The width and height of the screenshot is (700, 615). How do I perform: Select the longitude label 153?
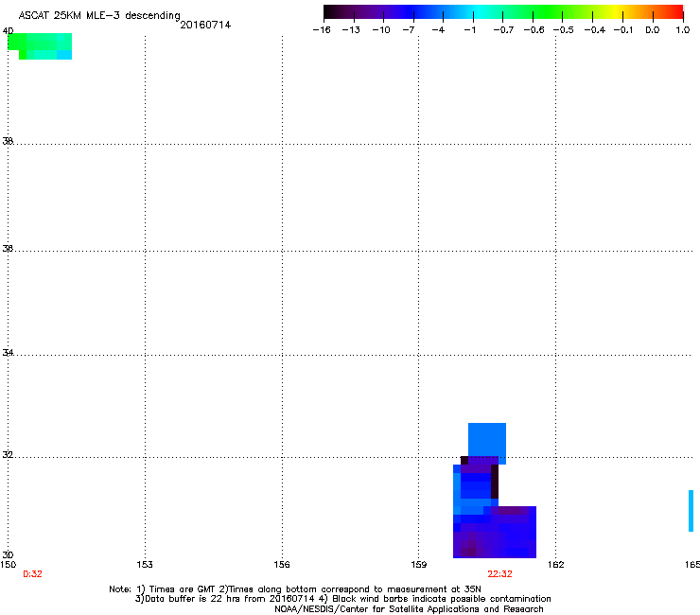(x=145, y=565)
